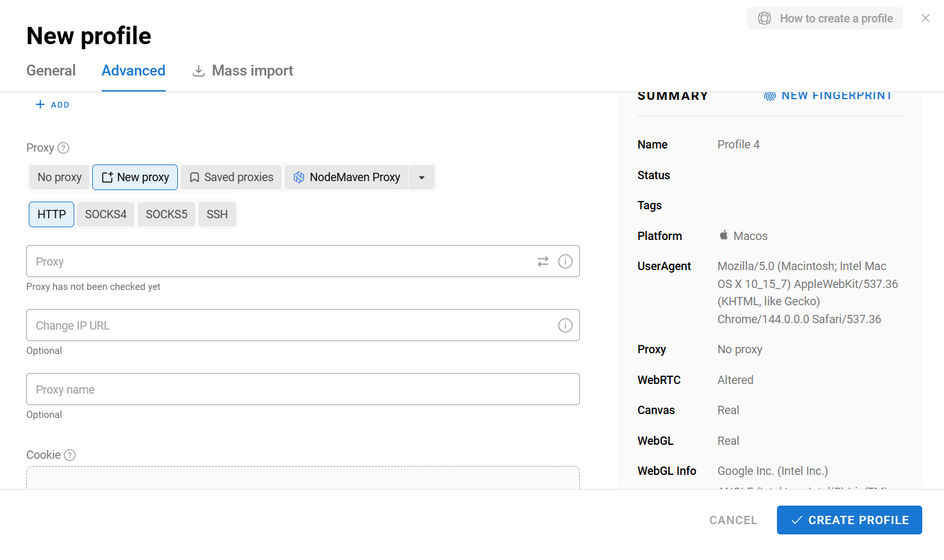Open How to create a profile guide
The width and height of the screenshot is (944, 560).
pos(825,19)
